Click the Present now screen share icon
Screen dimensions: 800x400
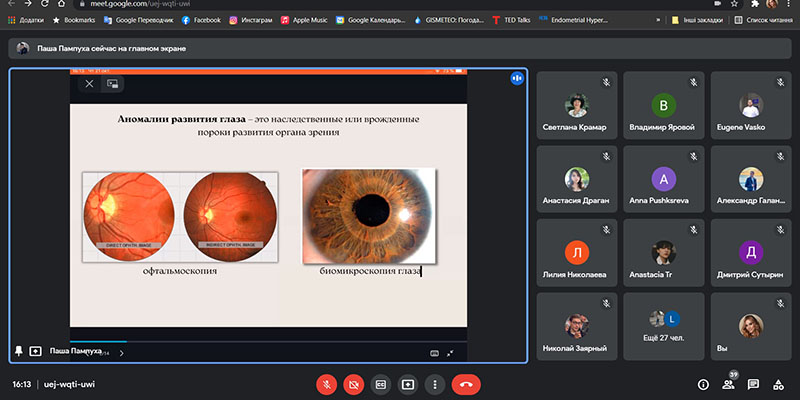click(x=407, y=384)
